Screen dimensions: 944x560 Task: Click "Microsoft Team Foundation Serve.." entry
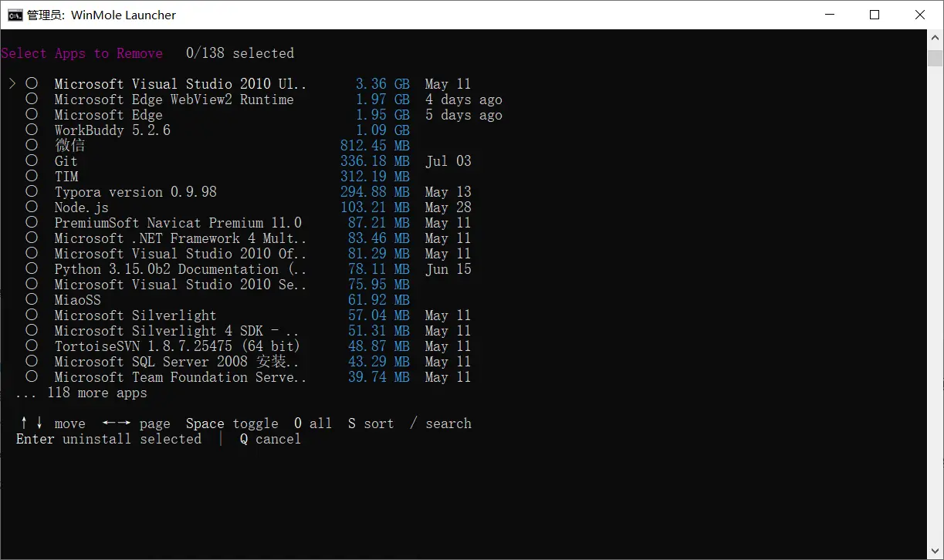point(181,377)
